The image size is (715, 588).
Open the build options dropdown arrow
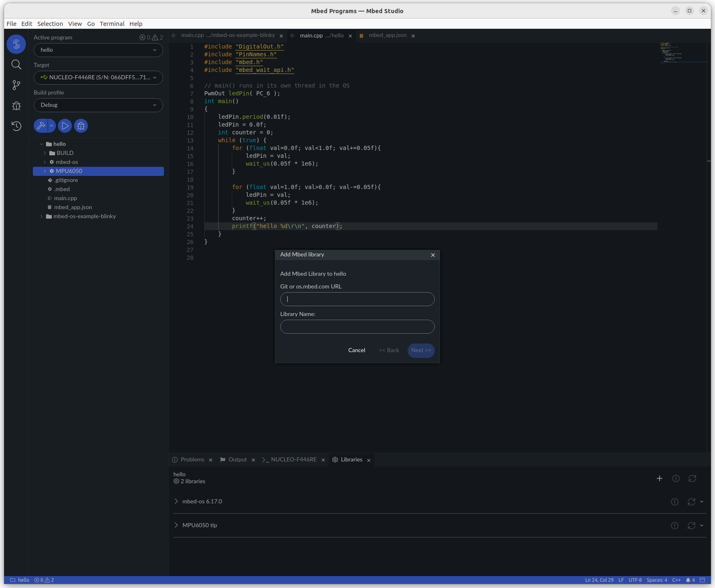click(x=52, y=126)
